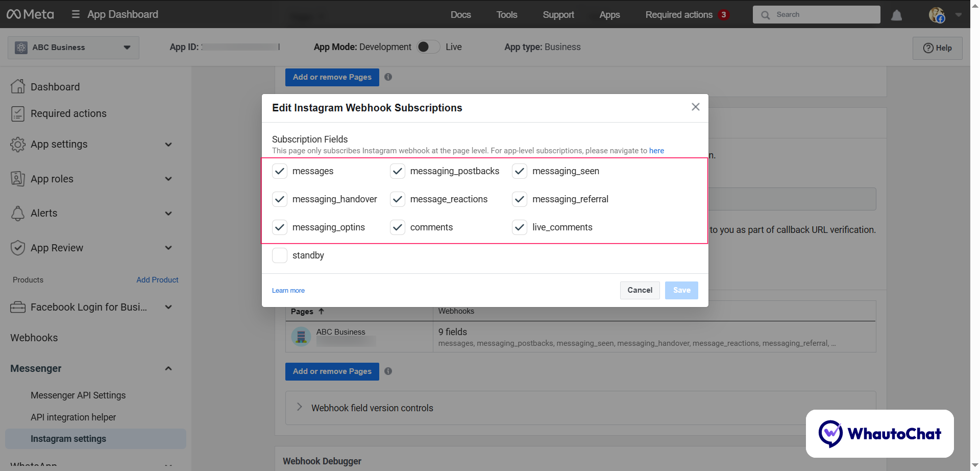Open the Docs menu item
980x471 pixels.
460,14
